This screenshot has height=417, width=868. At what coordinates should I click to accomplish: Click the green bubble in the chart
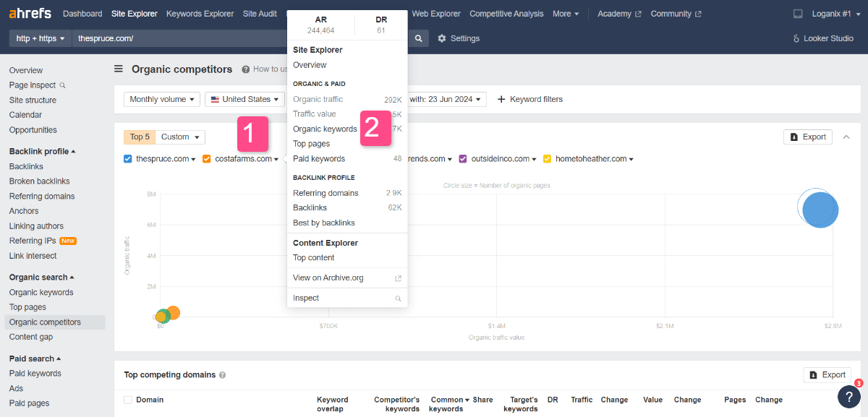point(164,316)
